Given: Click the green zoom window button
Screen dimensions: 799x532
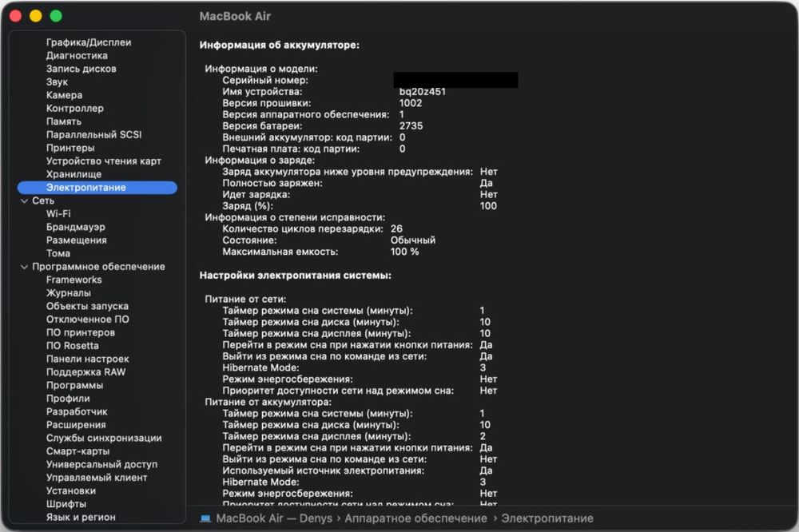Looking at the screenshot, I should pos(56,16).
